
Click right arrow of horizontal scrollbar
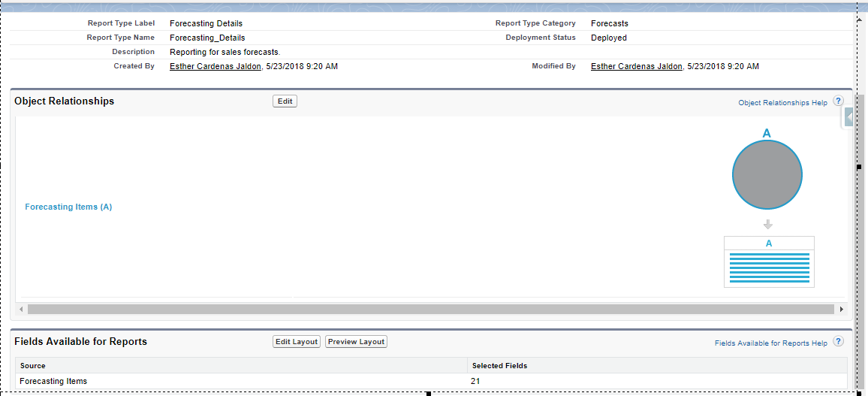coord(842,309)
